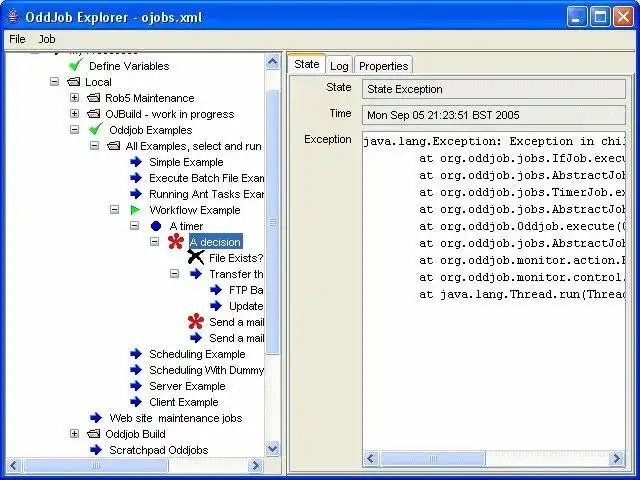
Task: Select the Scratchpad Oddjobs entry
Action: (x=158, y=450)
